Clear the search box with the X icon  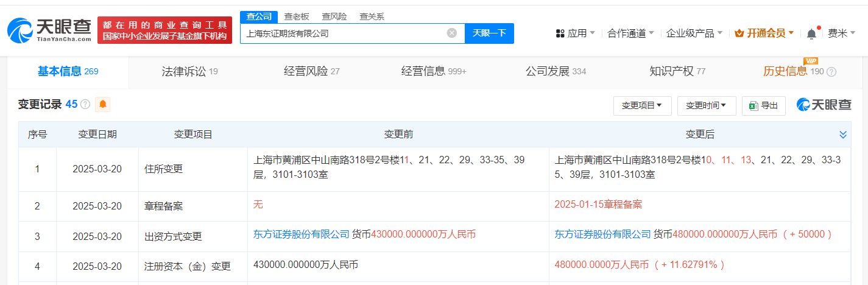(x=451, y=33)
